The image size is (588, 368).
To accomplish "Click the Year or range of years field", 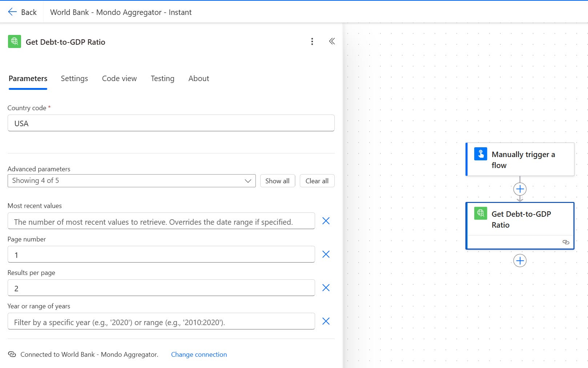I will [x=161, y=321].
